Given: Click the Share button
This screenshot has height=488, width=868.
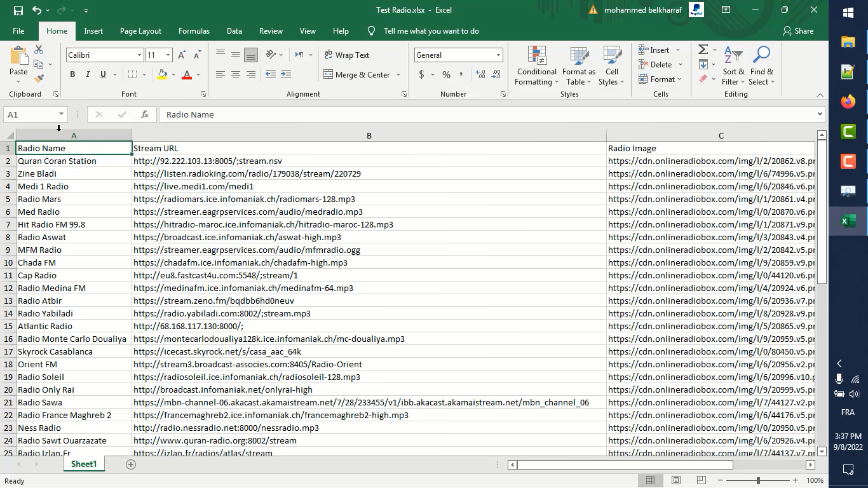Looking at the screenshot, I should [x=798, y=31].
